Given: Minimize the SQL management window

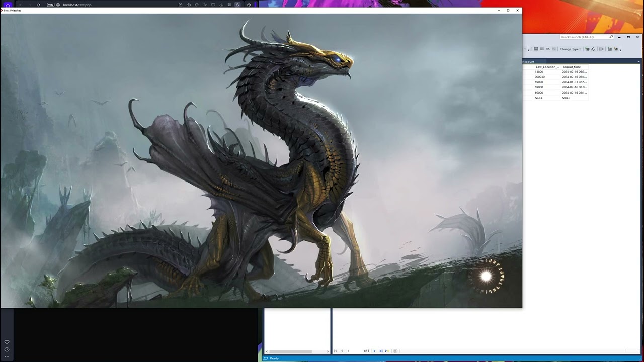Looking at the screenshot, I should [x=619, y=37].
